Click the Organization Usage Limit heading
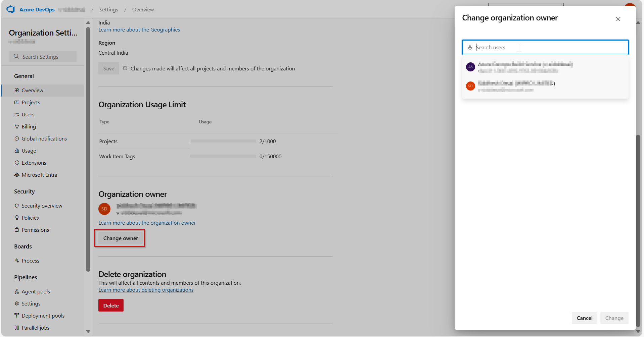 coord(142,105)
